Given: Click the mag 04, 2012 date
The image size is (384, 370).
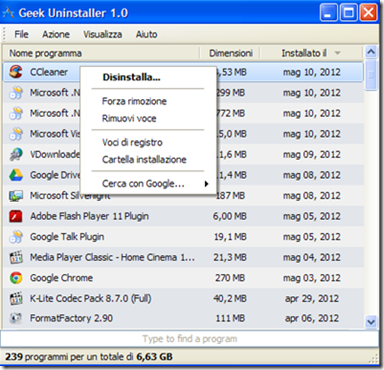Looking at the screenshot, I should pyautogui.click(x=312, y=257).
